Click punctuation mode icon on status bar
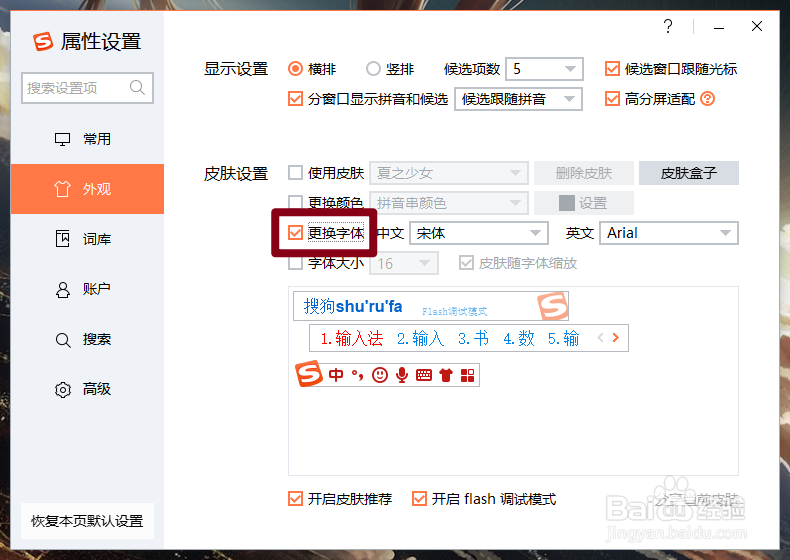This screenshot has width=790, height=560. (x=357, y=375)
